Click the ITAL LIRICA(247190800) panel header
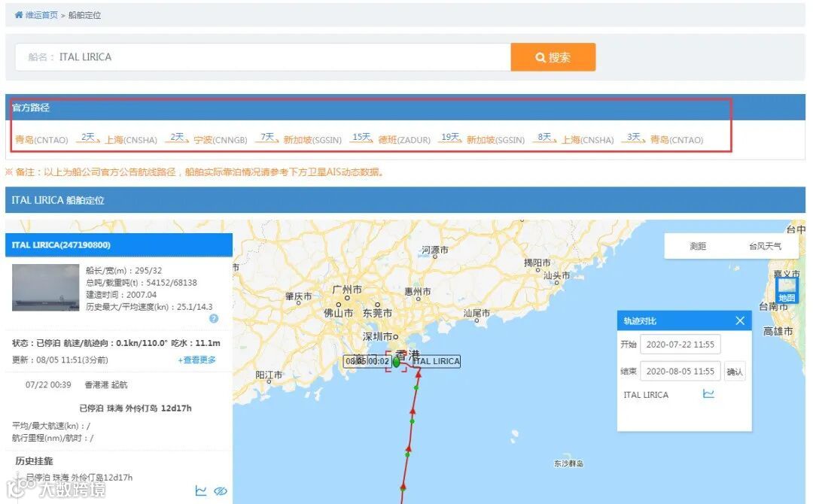 pos(119,244)
